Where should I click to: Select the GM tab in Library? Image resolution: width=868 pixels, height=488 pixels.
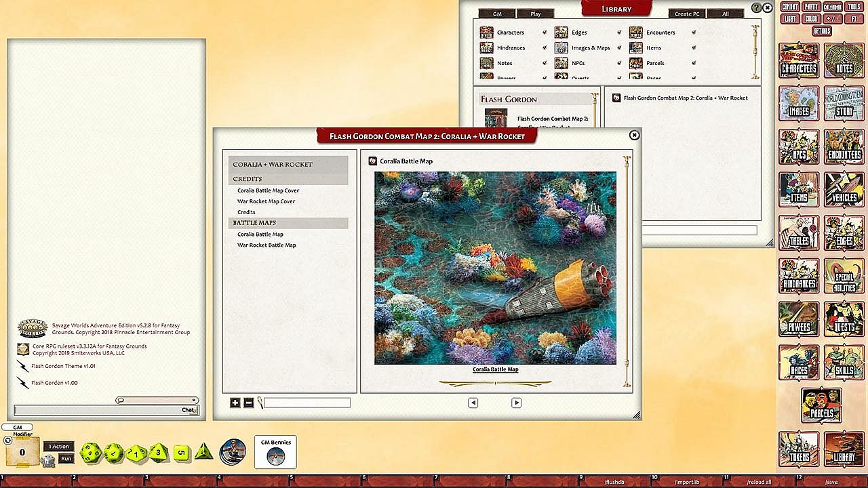(497, 14)
